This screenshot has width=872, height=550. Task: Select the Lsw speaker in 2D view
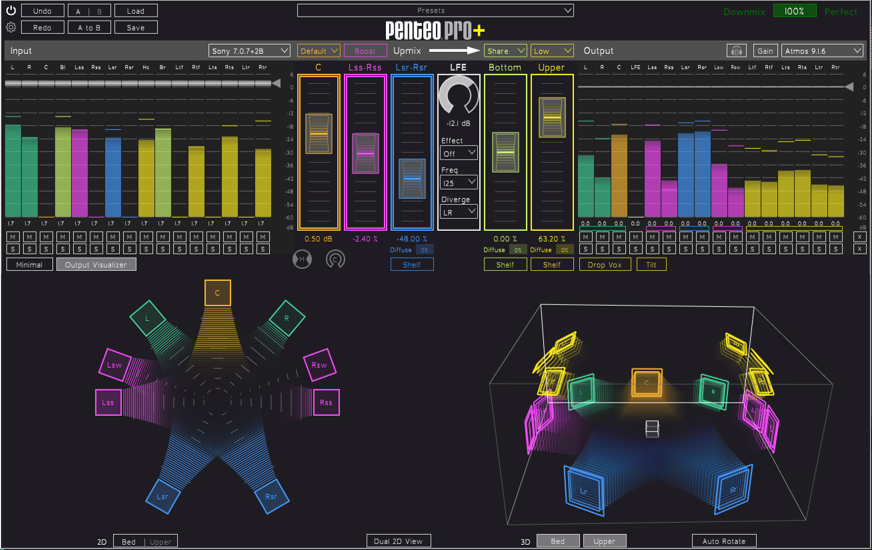point(115,365)
